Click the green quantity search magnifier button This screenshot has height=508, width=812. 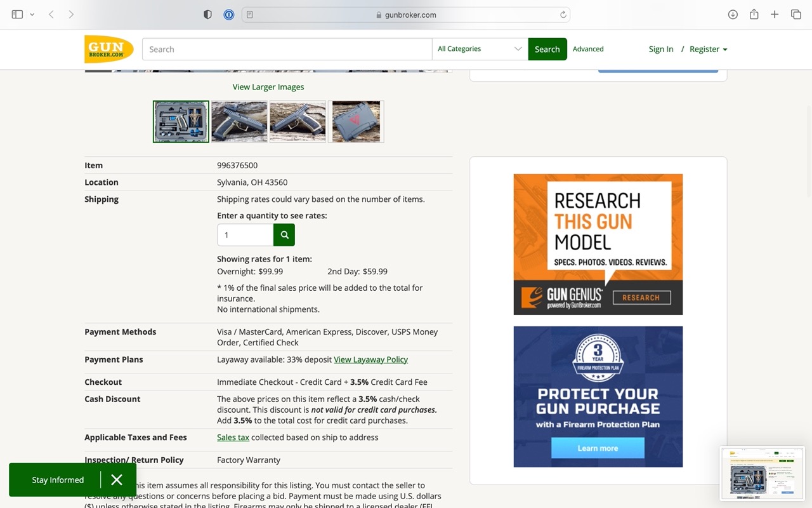[284, 235]
